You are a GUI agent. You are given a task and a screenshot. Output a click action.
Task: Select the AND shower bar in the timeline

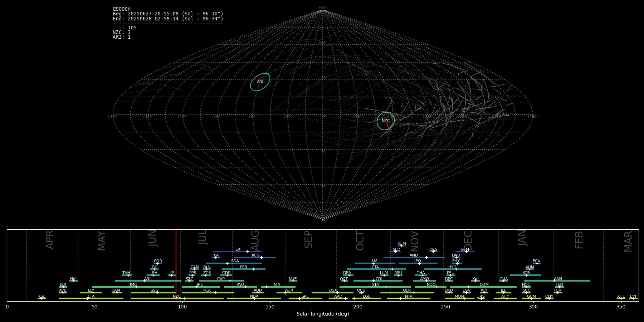(414, 257)
